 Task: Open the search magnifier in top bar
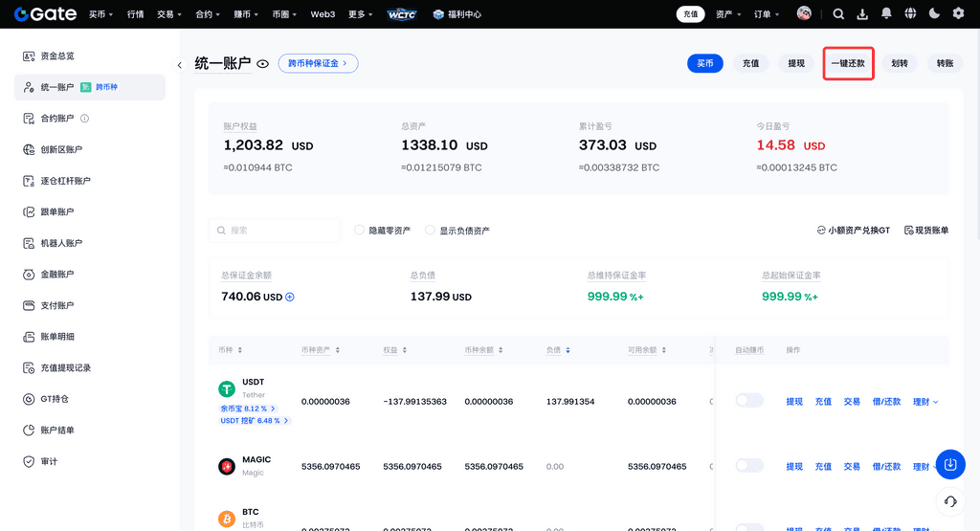[x=838, y=14]
